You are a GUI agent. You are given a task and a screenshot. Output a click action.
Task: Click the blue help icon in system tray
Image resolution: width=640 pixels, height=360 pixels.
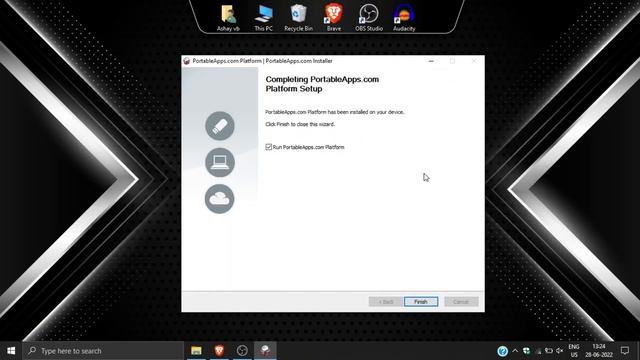502,351
